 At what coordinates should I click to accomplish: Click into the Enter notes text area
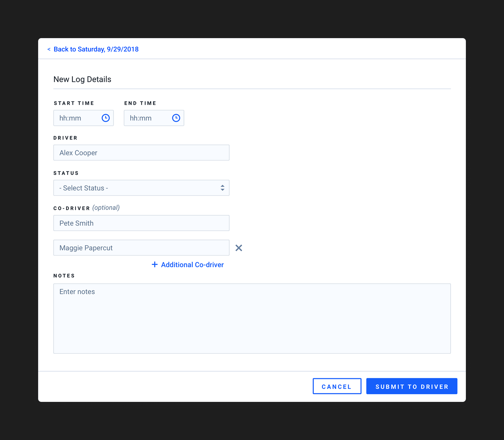pos(252,318)
